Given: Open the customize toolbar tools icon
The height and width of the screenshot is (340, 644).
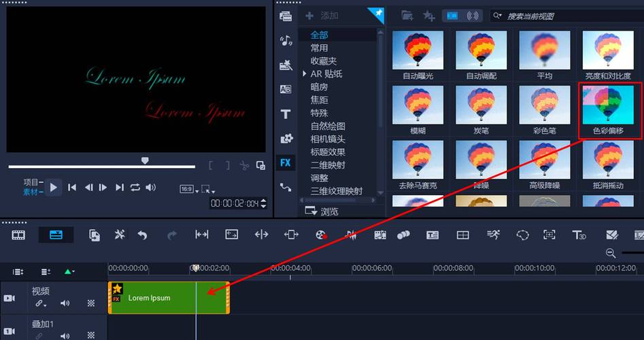Looking at the screenshot, I should (120, 235).
